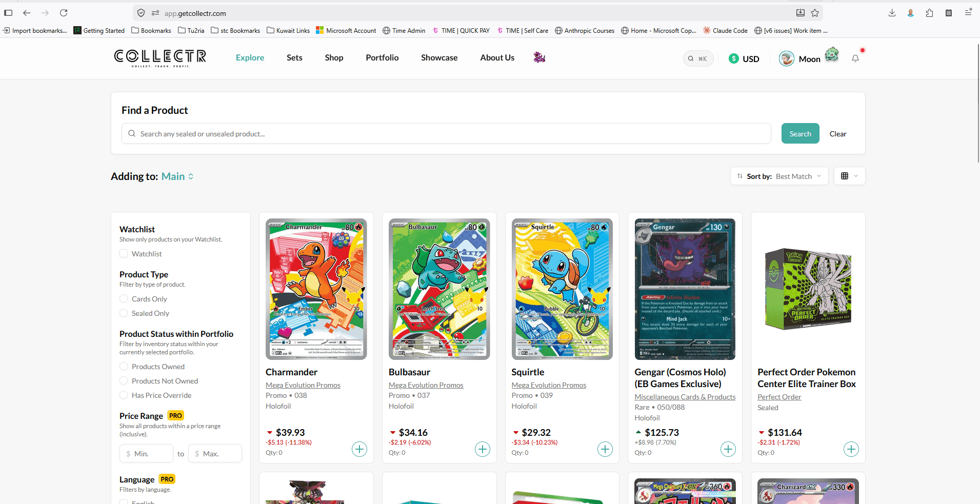Image resolution: width=980 pixels, height=504 pixels.
Task: Open the Gengar card image
Action: tap(685, 289)
